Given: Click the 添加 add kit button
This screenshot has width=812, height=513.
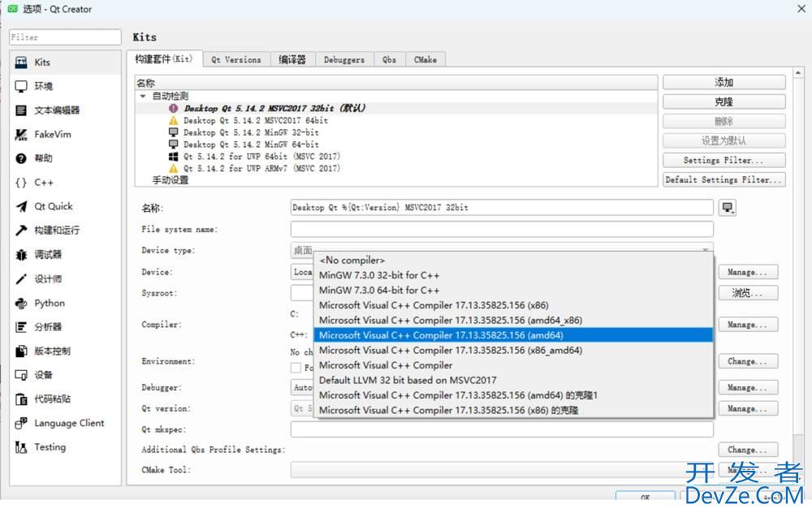Looking at the screenshot, I should (x=724, y=82).
